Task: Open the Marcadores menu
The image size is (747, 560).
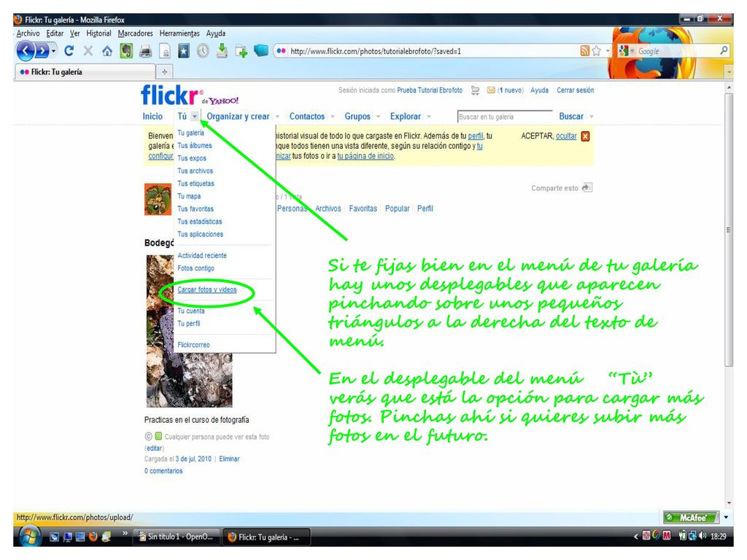Action: click(135, 34)
